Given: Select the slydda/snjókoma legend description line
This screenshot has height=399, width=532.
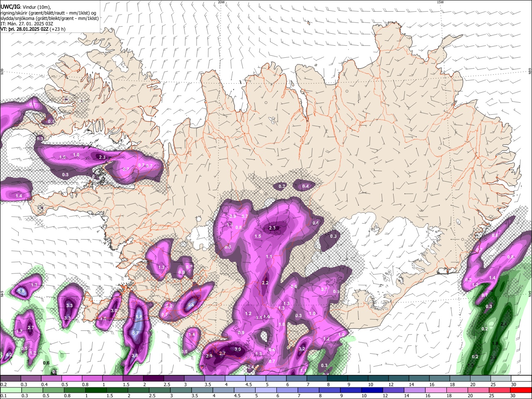Looking at the screenshot, I should [49, 18].
